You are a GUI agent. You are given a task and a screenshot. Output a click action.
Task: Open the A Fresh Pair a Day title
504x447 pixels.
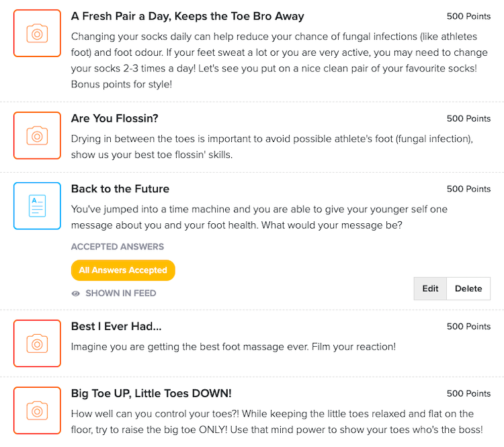point(187,16)
